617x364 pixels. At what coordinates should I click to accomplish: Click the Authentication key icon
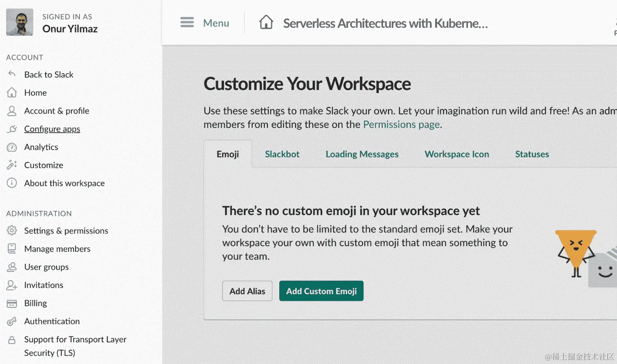[x=12, y=322]
